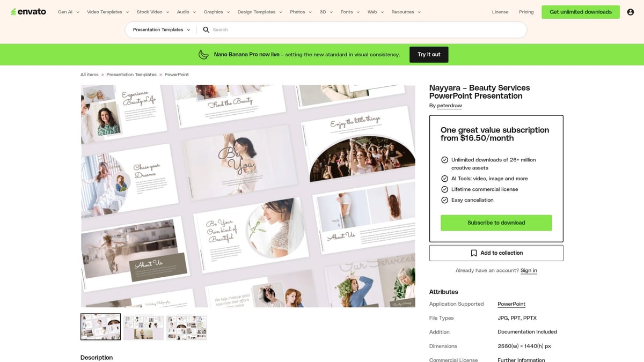Click the Try it out button
This screenshot has width=644, height=362.
coord(429,54)
